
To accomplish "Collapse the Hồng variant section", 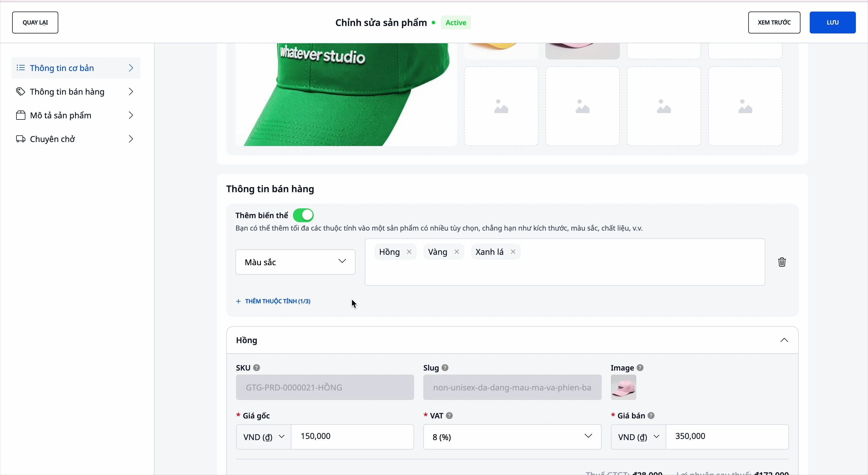I will (784, 340).
